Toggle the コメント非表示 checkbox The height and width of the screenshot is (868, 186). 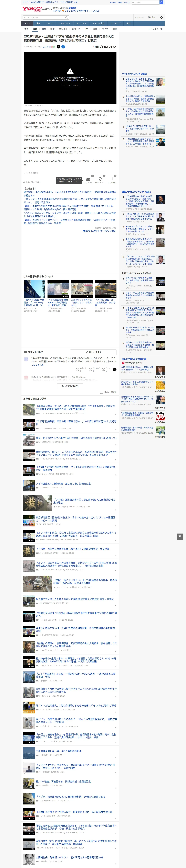[102, 392]
